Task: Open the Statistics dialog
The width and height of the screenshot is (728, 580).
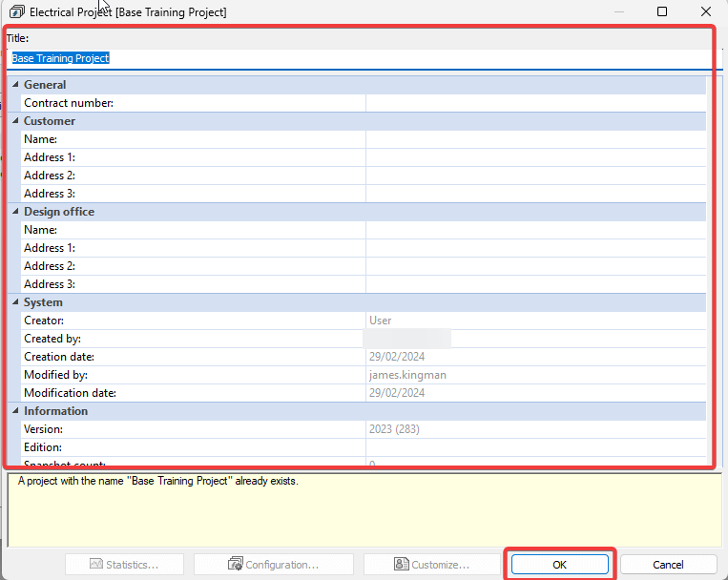Action: click(126, 565)
